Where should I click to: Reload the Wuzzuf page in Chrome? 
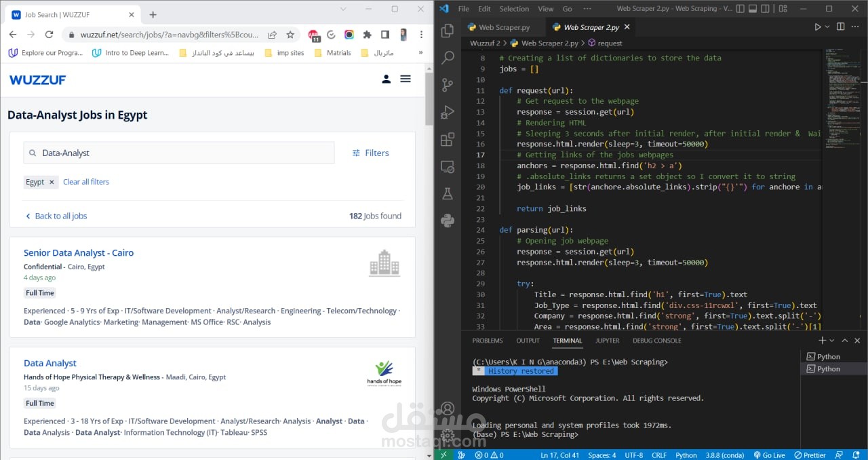49,35
